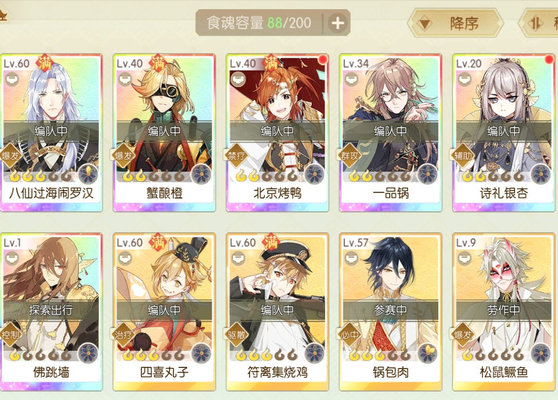Click the flower emblem on 佛跳墙 card

coord(88,353)
